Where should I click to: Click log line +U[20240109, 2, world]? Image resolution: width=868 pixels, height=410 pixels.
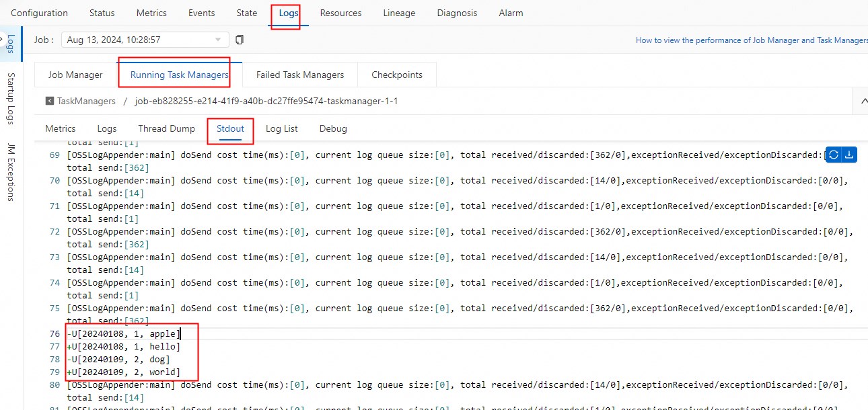click(124, 372)
